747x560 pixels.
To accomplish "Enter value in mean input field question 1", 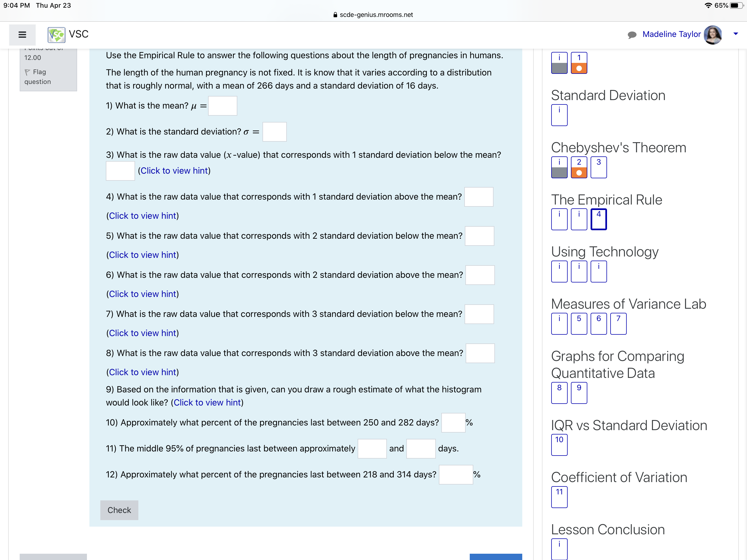I will click(x=222, y=106).
